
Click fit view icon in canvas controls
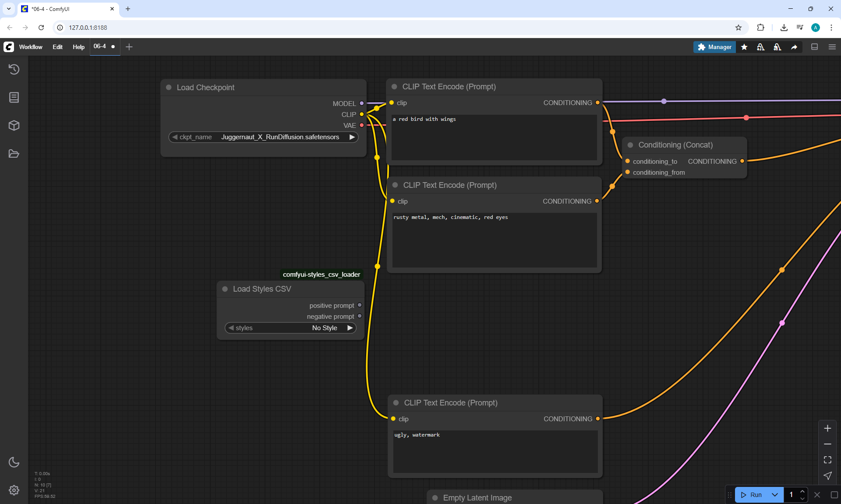coord(827,460)
